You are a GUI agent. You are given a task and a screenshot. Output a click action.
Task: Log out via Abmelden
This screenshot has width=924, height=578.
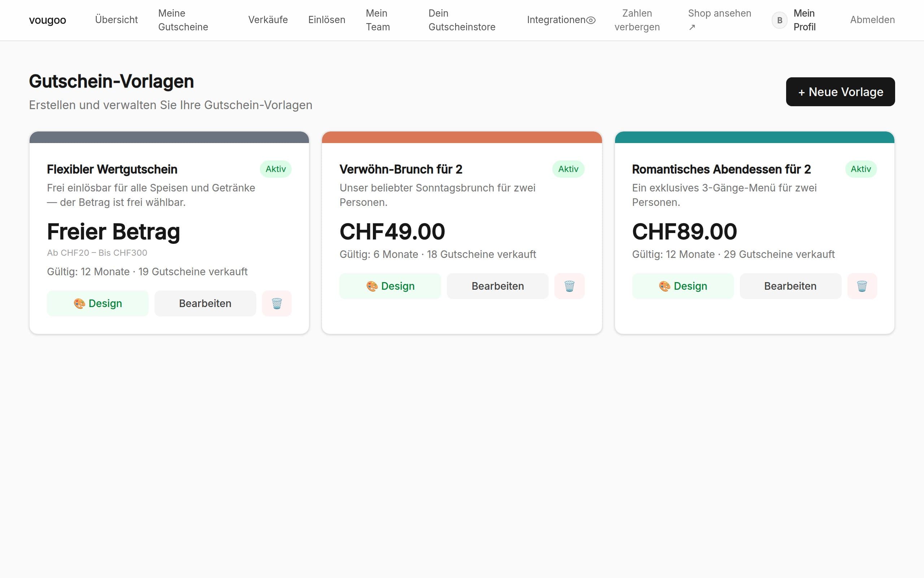(x=872, y=20)
